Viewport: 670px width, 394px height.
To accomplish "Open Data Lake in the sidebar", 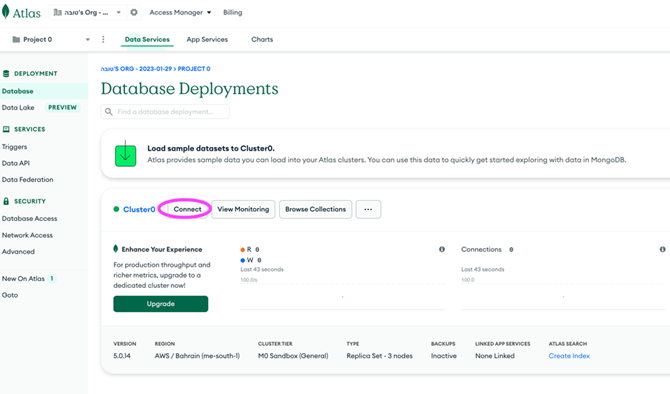I will click(x=18, y=108).
